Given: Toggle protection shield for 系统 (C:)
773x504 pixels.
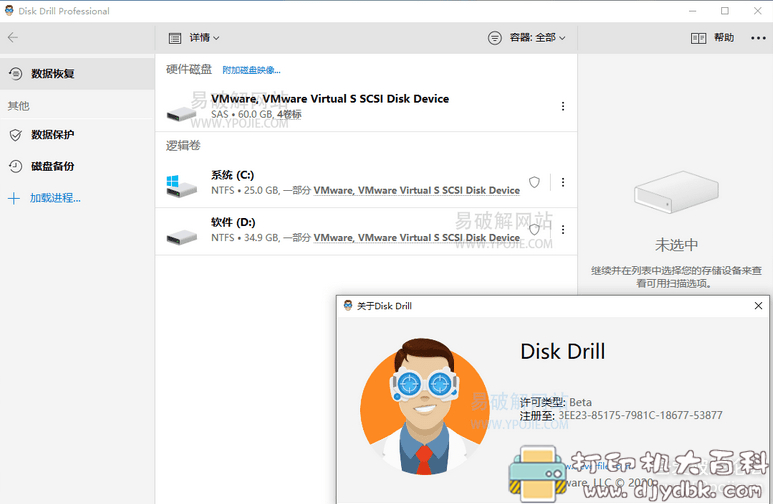Looking at the screenshot, I should (534, 182).
